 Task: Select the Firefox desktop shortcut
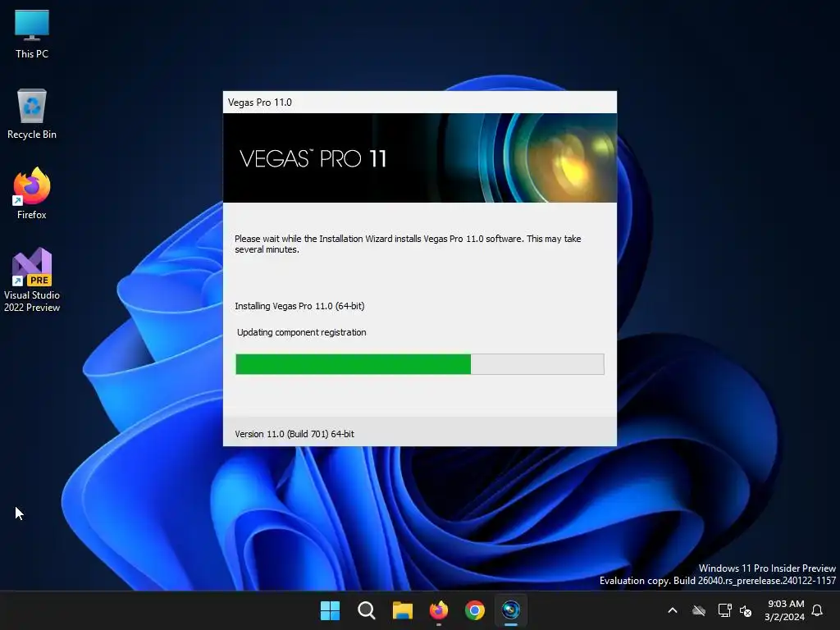(x=32, y=194)
